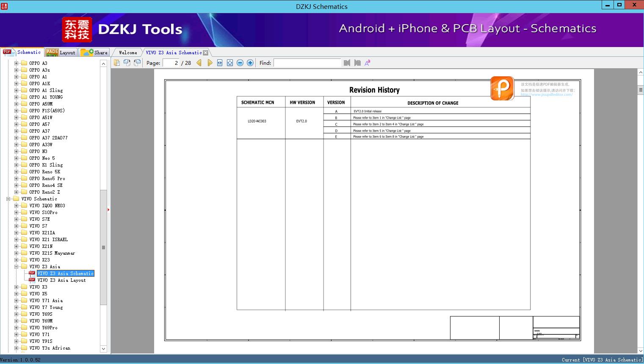Screen dimensions: 644x364
Task: Click the 'LD20-NC003' schematic MCN cell
Action: click(257, 121)
